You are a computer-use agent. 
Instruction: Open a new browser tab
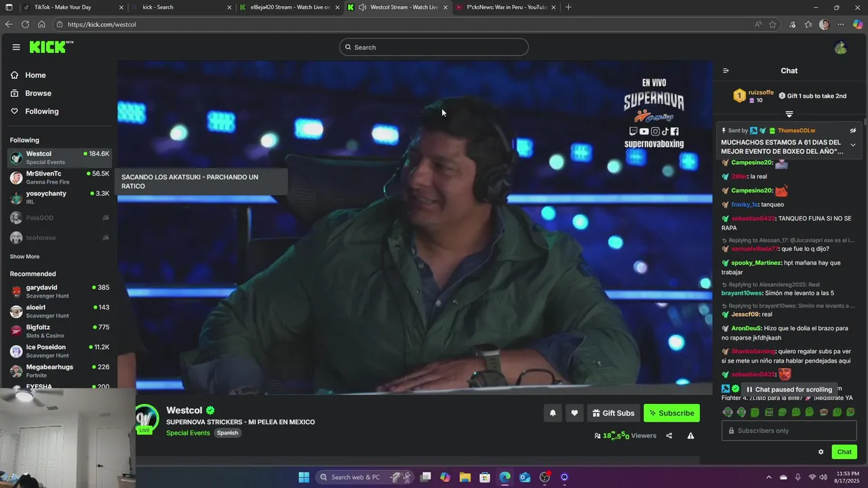coord(568,7)
